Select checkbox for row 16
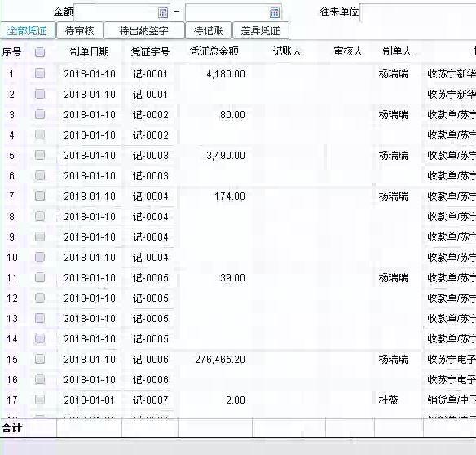This screenshot has width=476, height=455. pos(40,379)
